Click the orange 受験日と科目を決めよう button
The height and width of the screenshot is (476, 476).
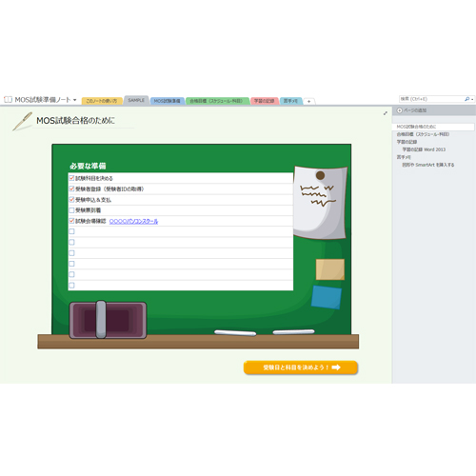click(301, 367)
